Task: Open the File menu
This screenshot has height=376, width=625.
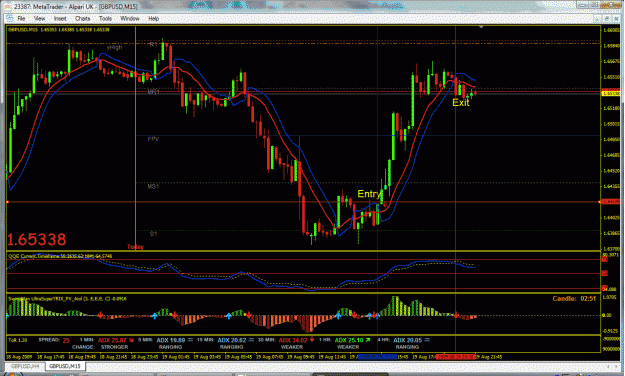Action: click(21, 18)
